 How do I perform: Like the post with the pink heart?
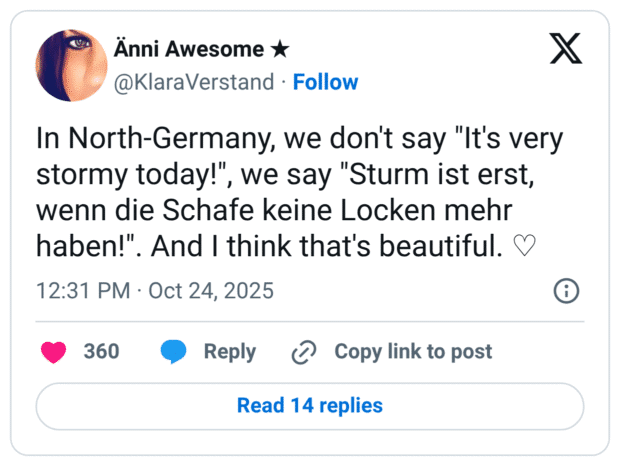click(x=53, y=352)
